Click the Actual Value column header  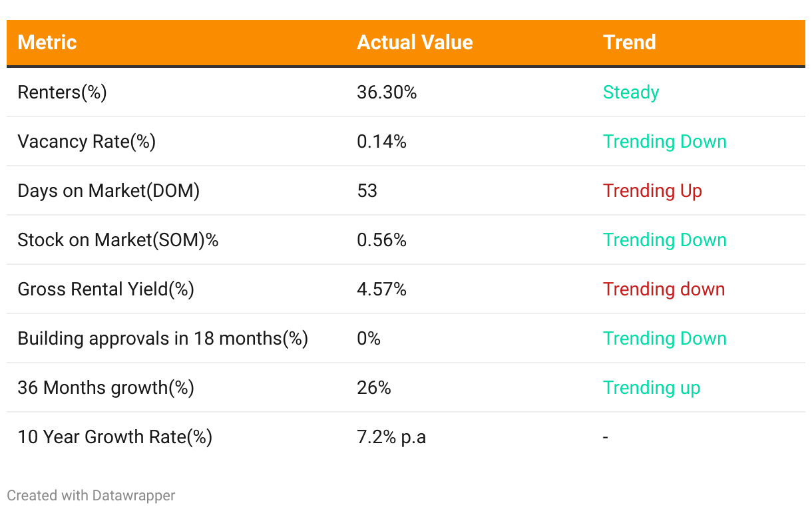[415, 43]
